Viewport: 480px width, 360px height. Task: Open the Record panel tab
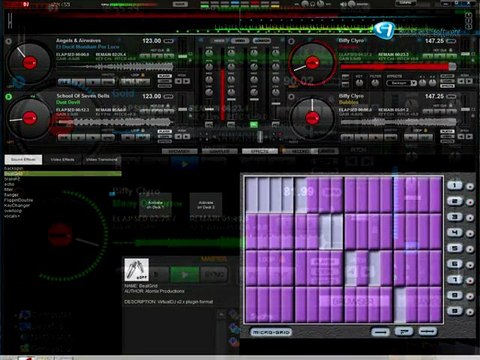click(x=300, y=151)
